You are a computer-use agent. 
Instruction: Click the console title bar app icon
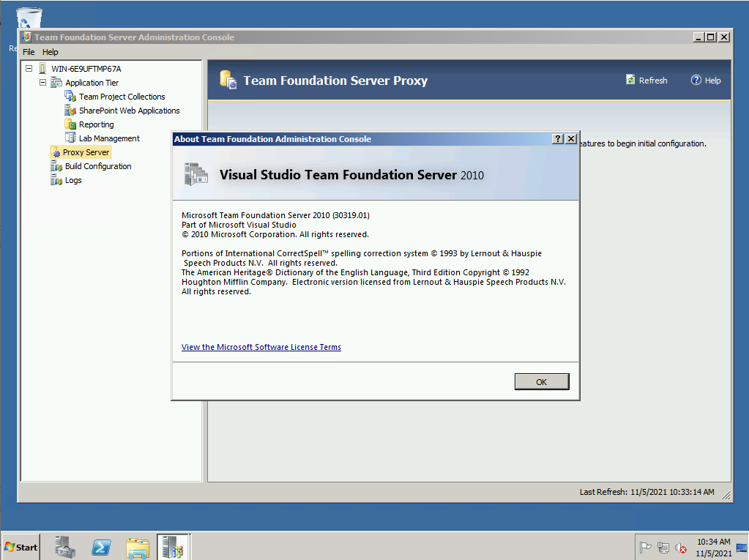pos(26,37)
